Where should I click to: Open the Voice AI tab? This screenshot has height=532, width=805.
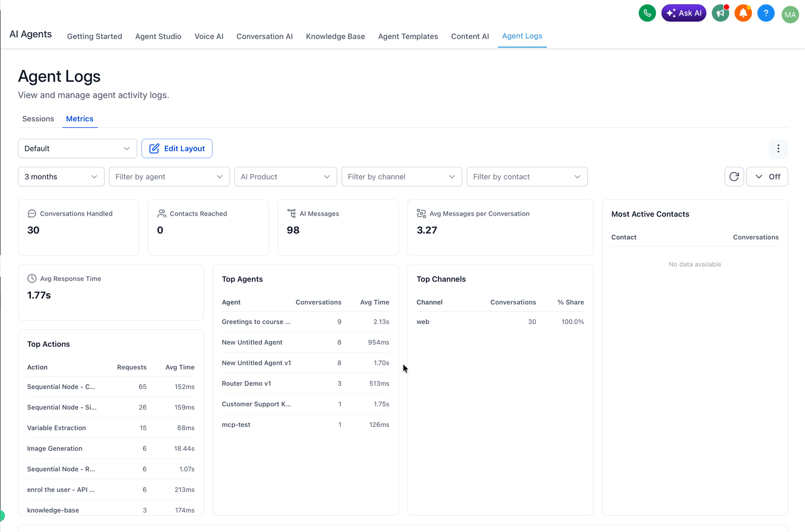[x=209, y=36]
